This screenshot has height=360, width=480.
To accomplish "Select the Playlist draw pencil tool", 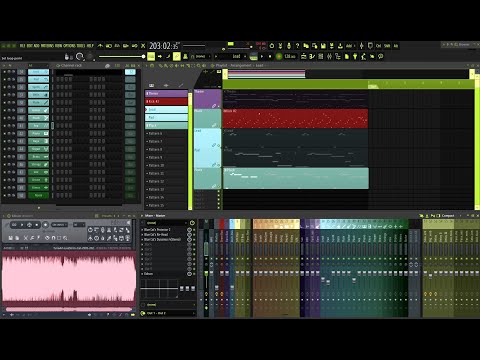I will (161, 66).
